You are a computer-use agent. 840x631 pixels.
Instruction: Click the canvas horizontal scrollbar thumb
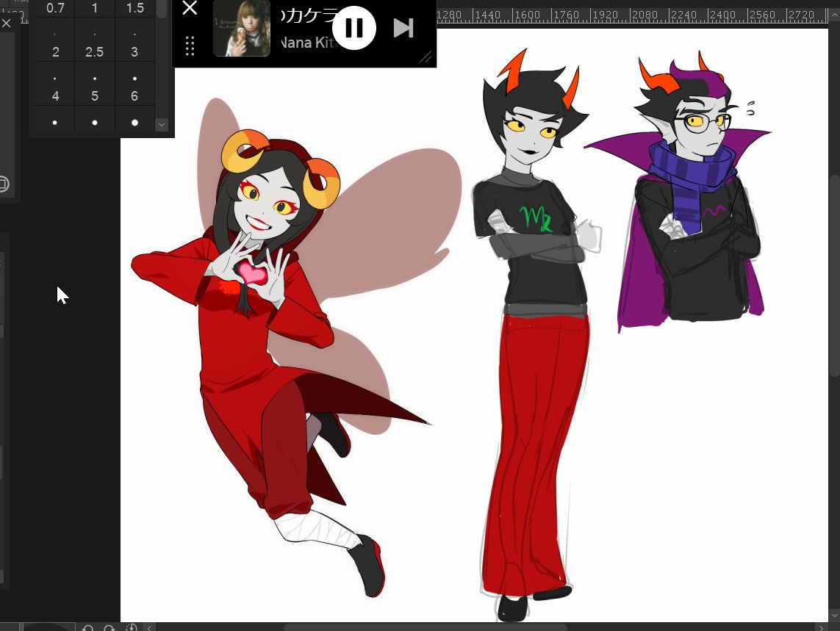coord(425,627)
